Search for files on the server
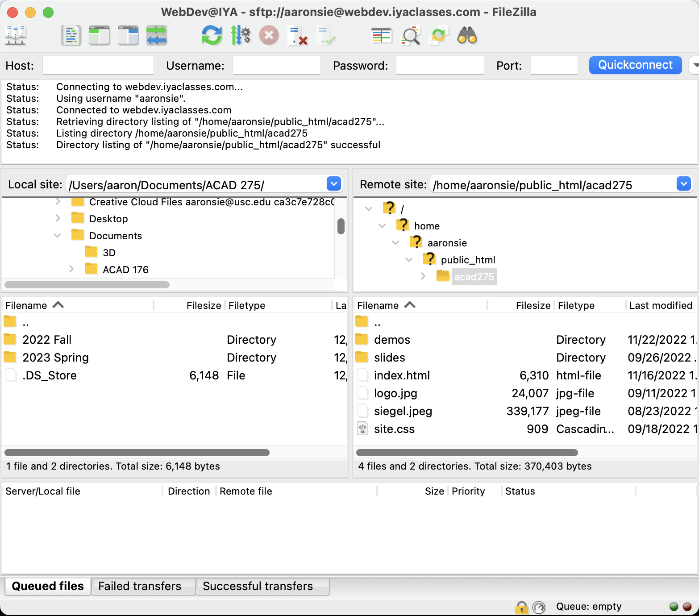This screenshot has width=699, height=616. [x=466, y=36]
